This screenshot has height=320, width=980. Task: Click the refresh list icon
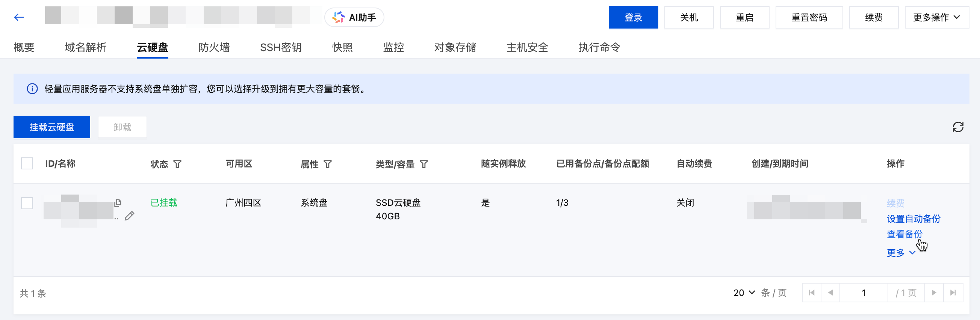tap(957, 127)
